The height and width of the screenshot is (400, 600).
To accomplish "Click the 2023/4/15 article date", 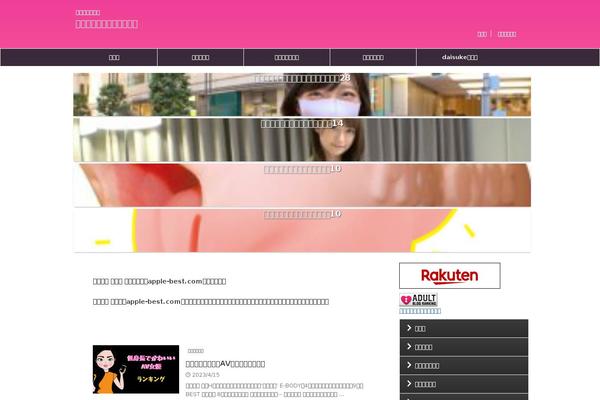I will pyautogui.click(x=202, y=375).
